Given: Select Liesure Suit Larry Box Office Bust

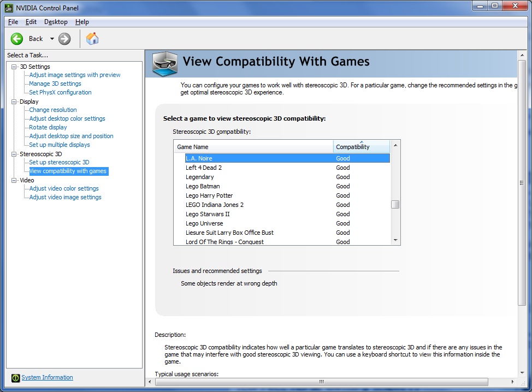Looking at the screenshot, I should 287,233.
